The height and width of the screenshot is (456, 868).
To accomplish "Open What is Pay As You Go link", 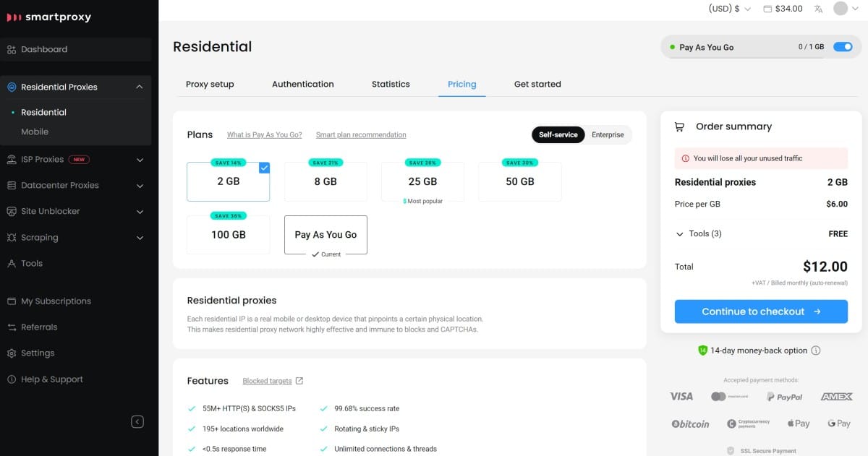I will click(x=265, y=134).
